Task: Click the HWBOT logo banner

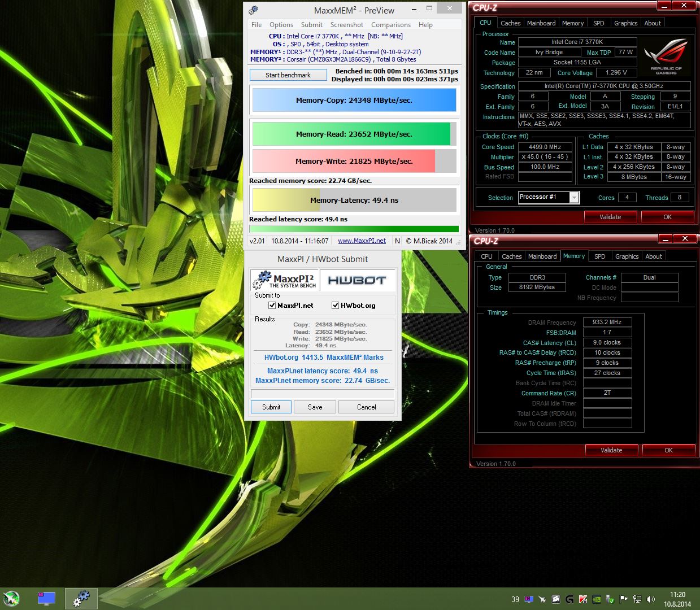Action: 357,280
